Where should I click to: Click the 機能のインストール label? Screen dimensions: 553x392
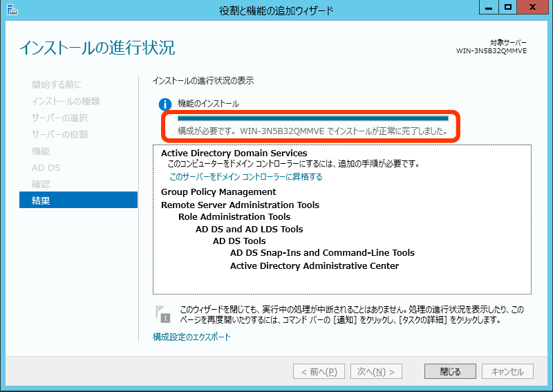point(208,104)
